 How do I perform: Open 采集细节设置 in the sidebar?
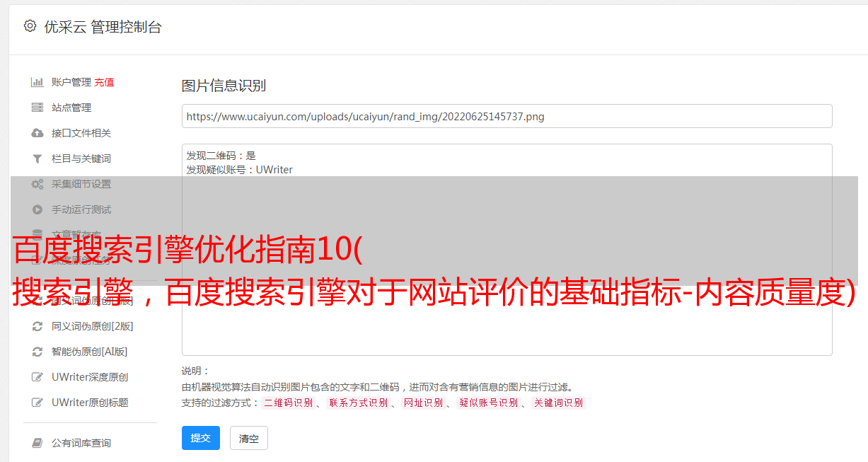coord(81,184)
